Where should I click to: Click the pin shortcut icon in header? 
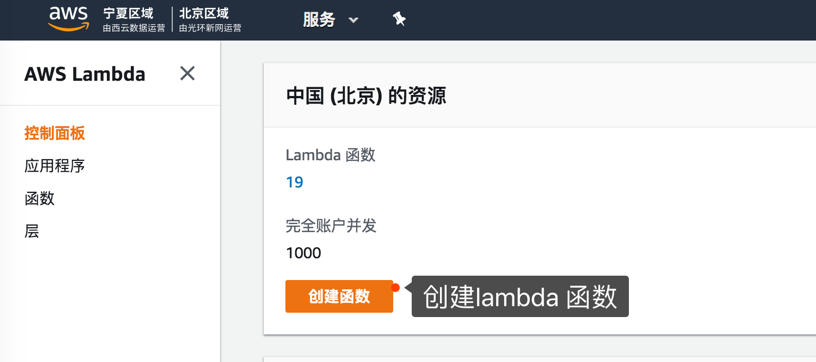tap(399, 20)
